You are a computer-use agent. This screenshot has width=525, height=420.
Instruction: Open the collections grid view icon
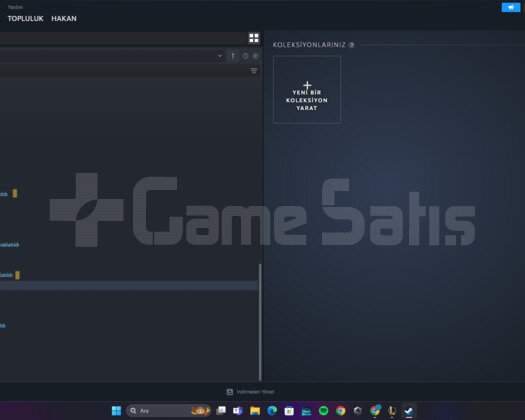[x=254, y=38]
